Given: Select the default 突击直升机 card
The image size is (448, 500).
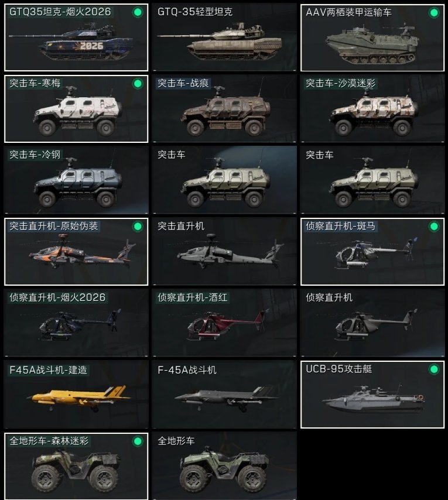Looking at the screenshot, I should click(224, 252).
